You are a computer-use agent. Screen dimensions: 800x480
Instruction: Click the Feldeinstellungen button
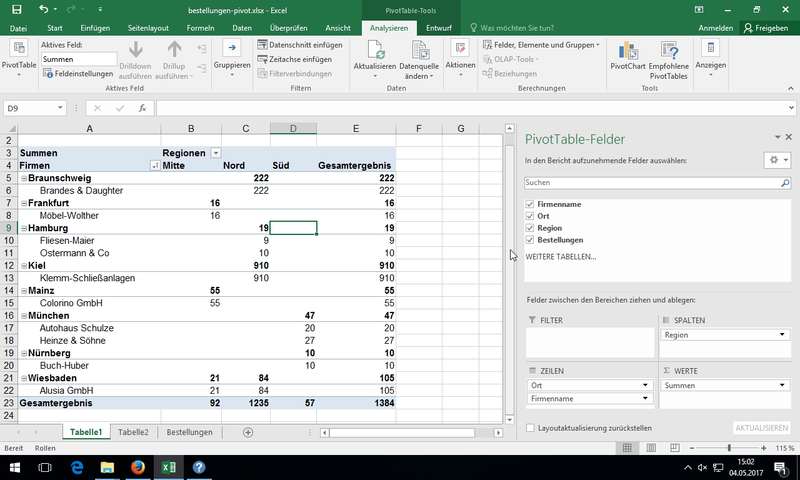(x=78, y=75)
